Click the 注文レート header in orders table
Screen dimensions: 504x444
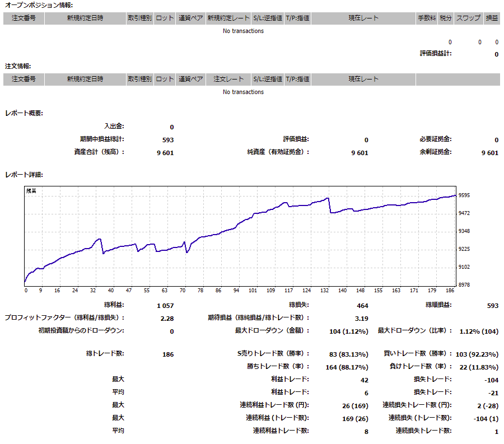(x=228, y=80)
